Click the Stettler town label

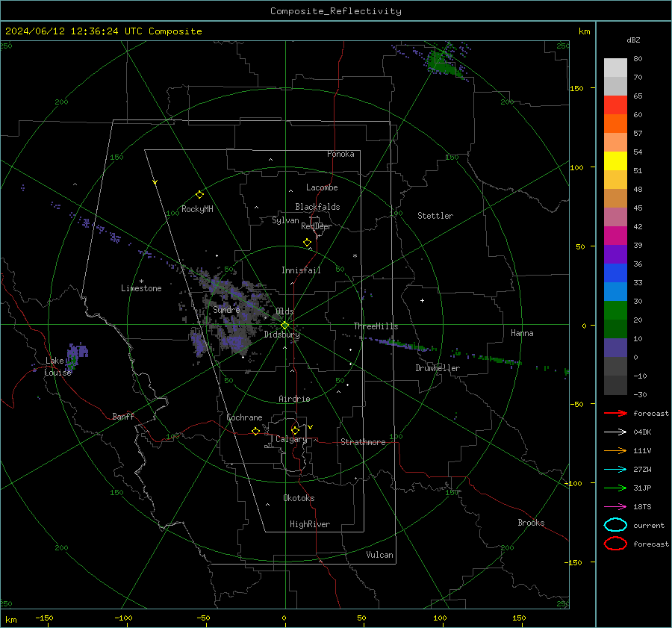coord(435,216)
